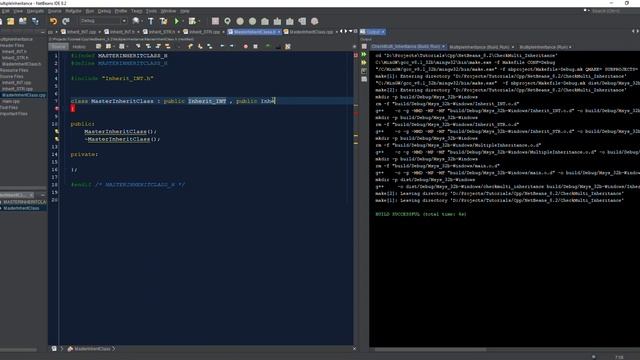640x360 pixels.
Task: Click the Inherit_INT text on line 7
Action: click(x=207, y=101)
